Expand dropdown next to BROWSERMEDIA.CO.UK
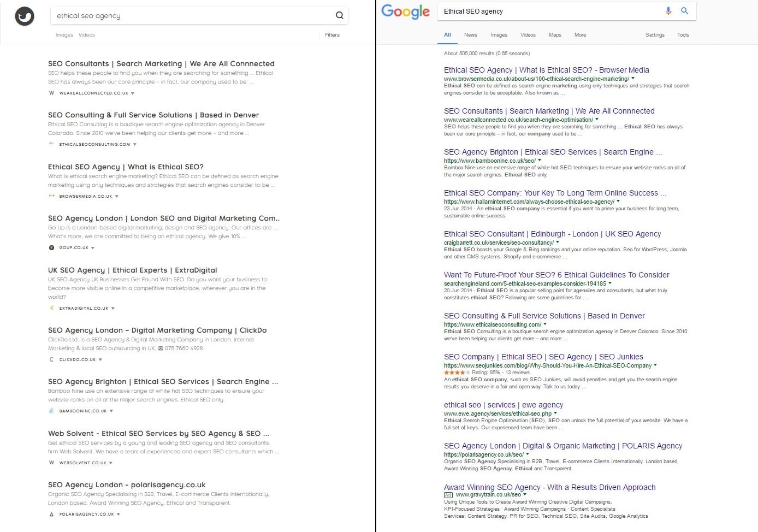Viewport: 758px width, 532px height. click(x=117, y=197)
